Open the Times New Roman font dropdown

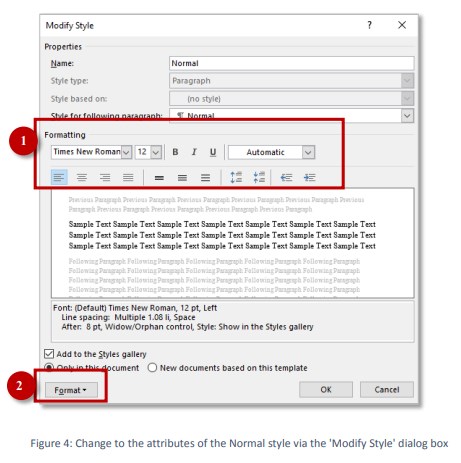click(x=92, y=152)
